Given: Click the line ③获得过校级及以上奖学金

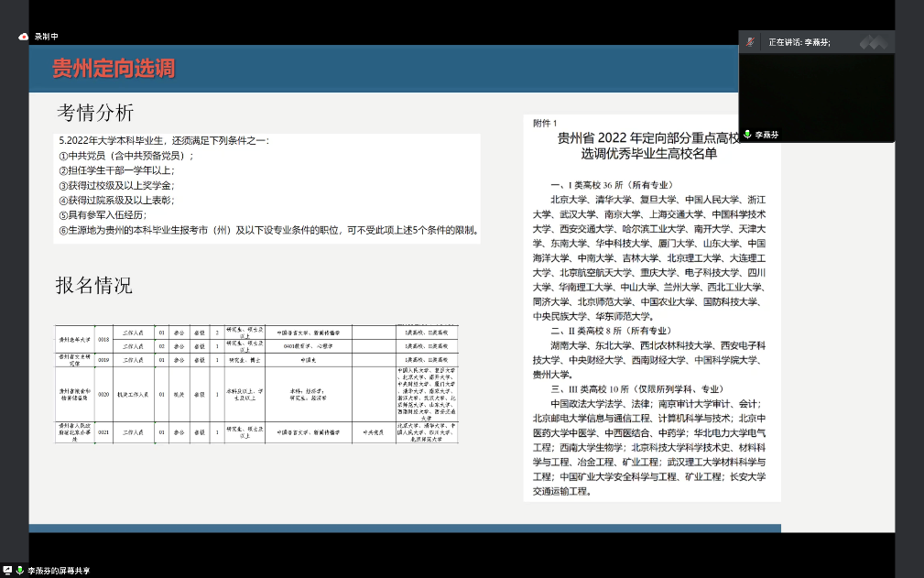Looking at the screenshot, I should click(116, 186).
